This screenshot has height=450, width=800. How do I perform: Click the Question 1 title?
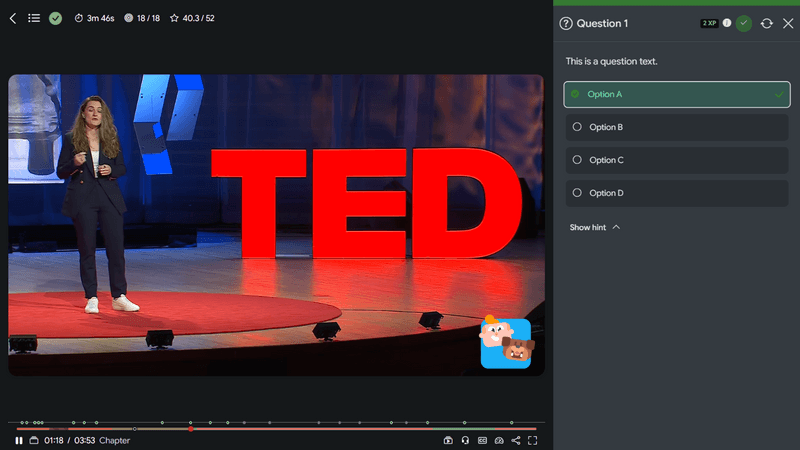(x=602, y=23)
